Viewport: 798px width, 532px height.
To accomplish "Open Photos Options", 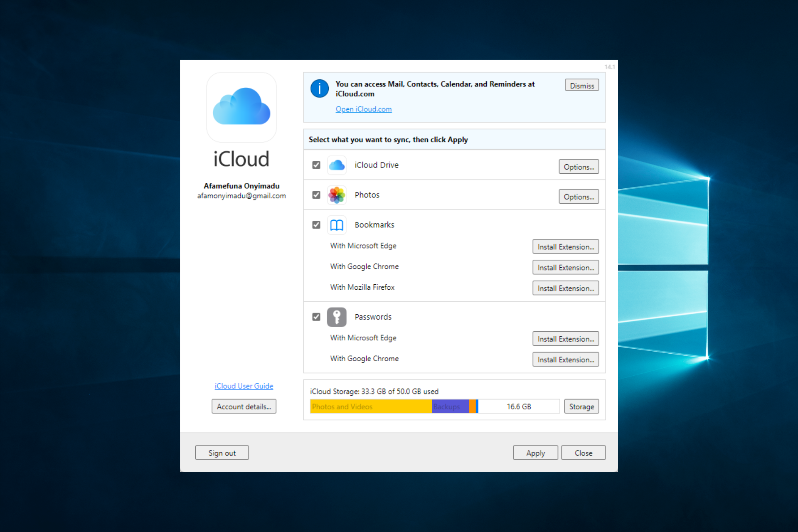I will pos(579,197).
